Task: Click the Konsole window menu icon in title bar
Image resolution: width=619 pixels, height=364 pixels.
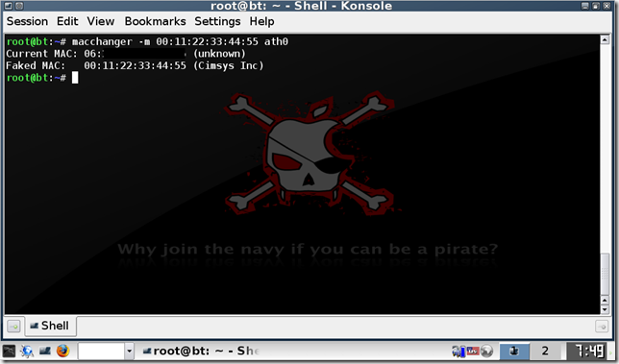Action: point(8,6)
